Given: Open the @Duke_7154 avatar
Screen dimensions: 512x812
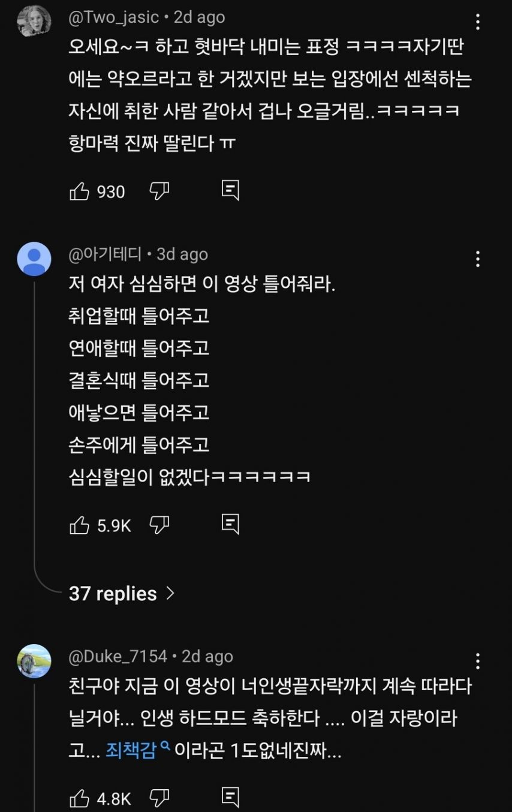Looking at the screenshot, I should pos(34,661).
